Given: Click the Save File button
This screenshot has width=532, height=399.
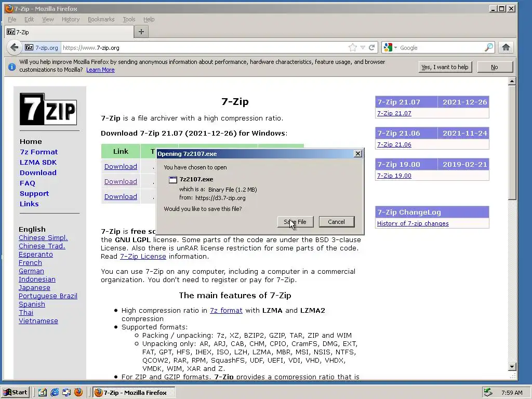Looking at the screenshot, I should pos(295,222).
